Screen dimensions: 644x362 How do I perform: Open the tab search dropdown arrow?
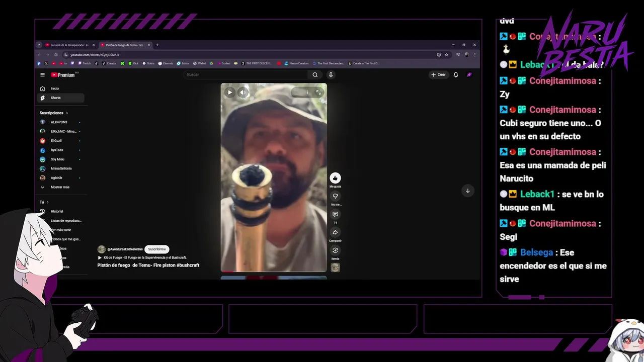click(x=39, y=45)
